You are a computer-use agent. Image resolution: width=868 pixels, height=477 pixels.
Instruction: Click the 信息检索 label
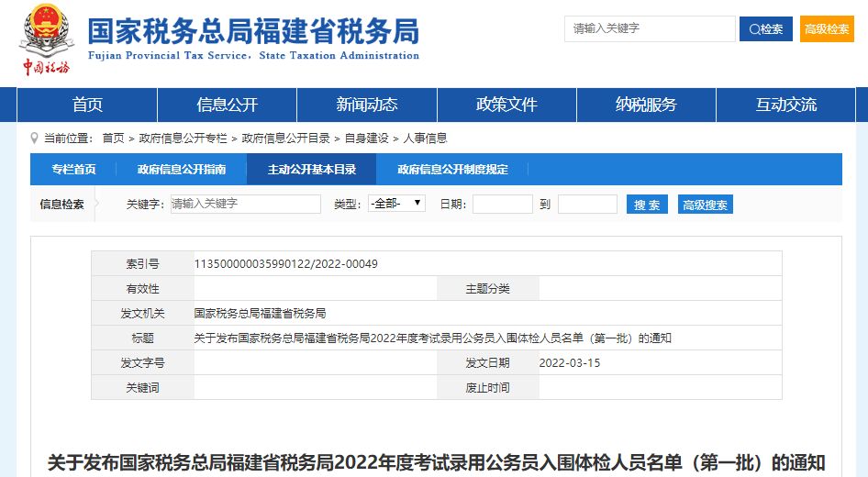coord(61,205)
